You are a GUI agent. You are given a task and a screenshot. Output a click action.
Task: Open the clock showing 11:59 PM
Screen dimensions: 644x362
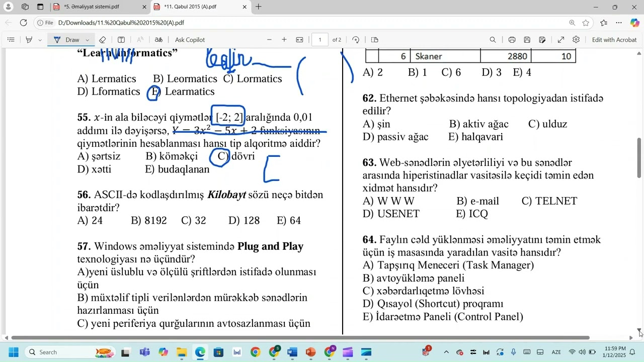615,352
